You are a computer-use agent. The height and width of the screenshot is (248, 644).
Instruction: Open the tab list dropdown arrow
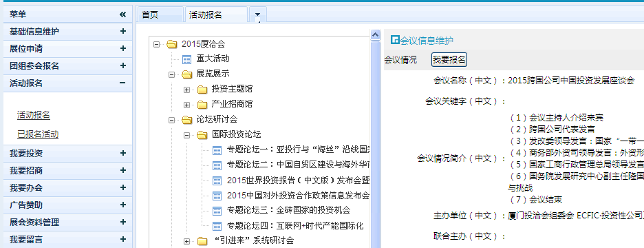coord(257,14)
